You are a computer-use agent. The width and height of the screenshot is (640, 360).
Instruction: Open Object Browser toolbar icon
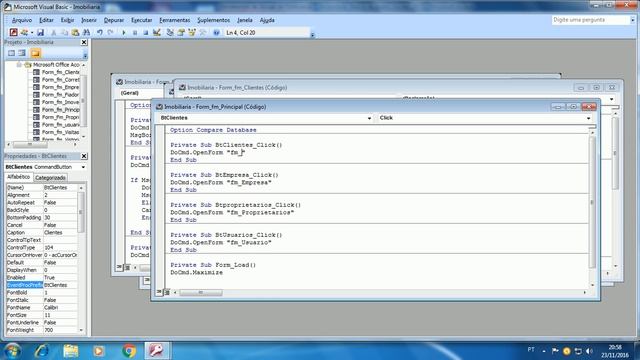pos(192,32)
